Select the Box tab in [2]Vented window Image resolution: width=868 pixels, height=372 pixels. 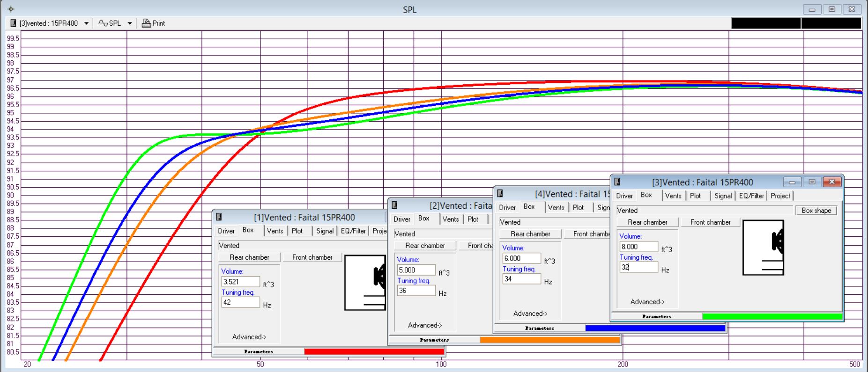tap(424, 219)
